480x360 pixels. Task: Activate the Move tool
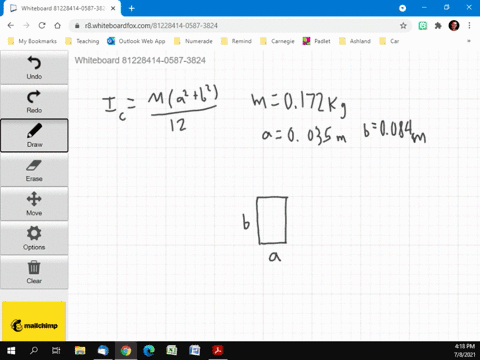click(34, 204)
